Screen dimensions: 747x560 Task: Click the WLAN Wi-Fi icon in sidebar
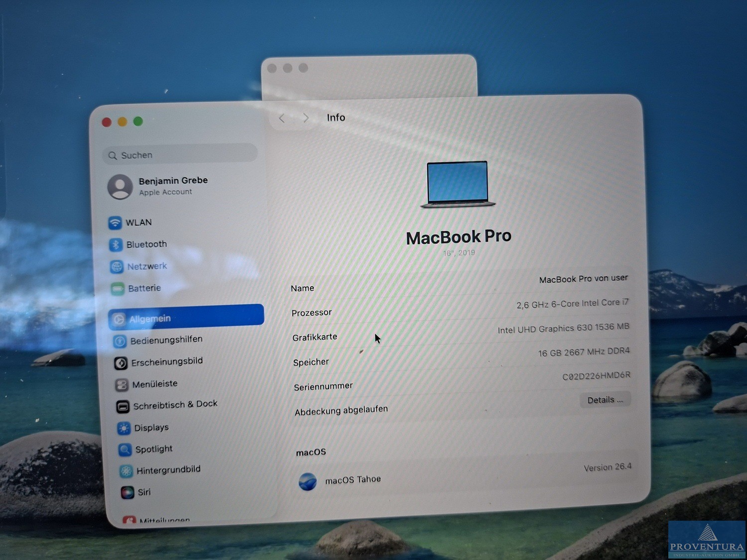point(115,223)
